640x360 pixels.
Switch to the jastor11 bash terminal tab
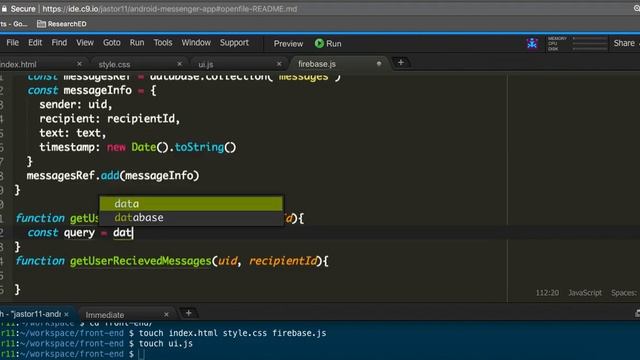click(x=31, y=314)
